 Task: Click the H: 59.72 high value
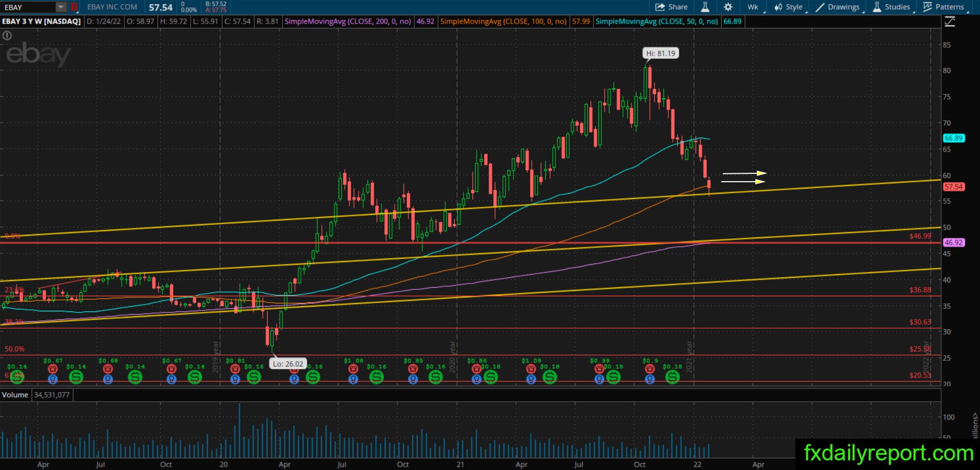(173, 22)
